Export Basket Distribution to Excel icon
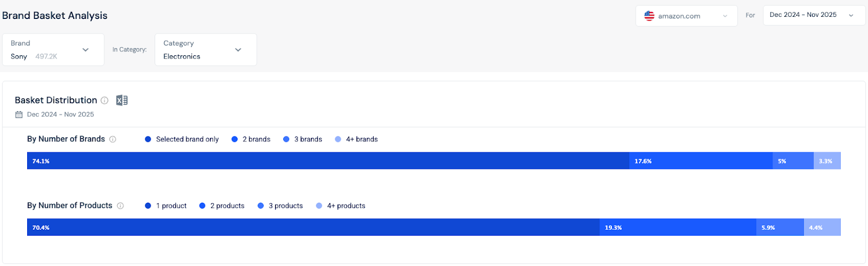The height and width of the screenshot is (266, 868). click(122, 100)
